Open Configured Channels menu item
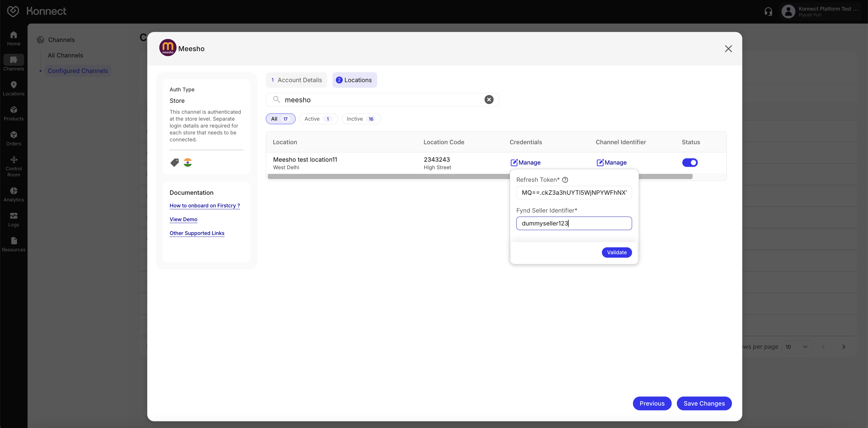This screenshot has width=868, height=428. 78,71
